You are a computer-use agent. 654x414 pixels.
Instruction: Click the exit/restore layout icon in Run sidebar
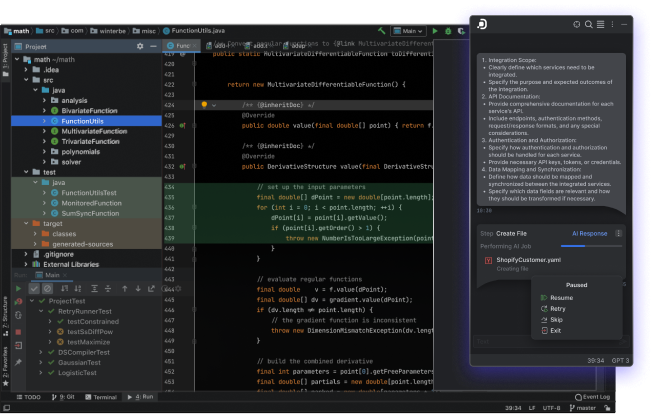tap(18, 346)
